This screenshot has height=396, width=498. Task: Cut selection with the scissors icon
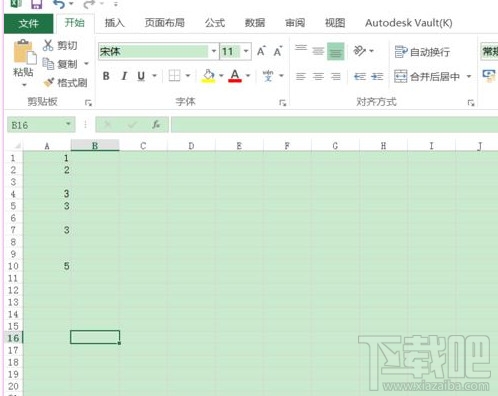pyautogui.click(x=48, y=45)
